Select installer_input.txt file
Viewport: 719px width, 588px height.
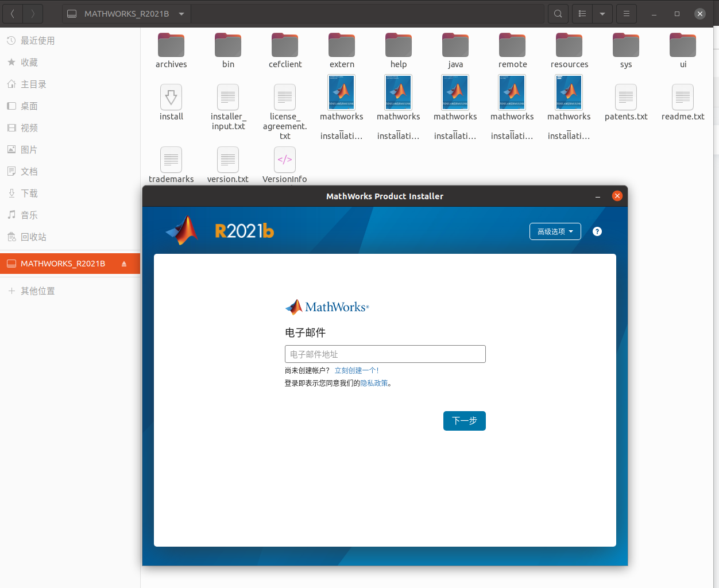(x=228, y=107)
